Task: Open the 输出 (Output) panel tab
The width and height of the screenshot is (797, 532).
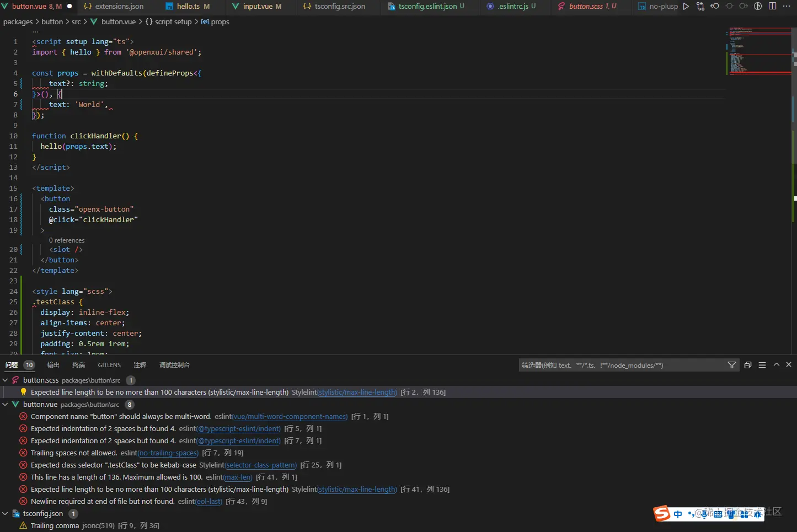Action: (53, 365)
